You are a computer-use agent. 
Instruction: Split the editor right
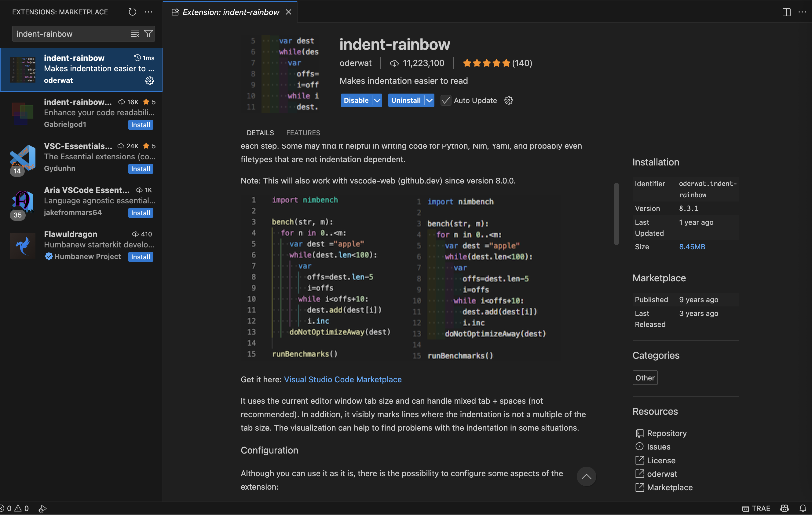coord(786,12)
